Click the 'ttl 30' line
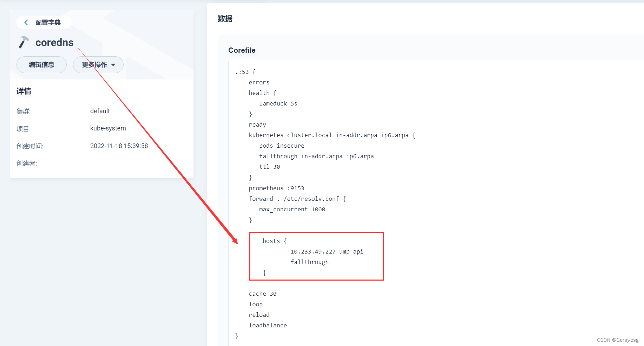 point(270,167)
